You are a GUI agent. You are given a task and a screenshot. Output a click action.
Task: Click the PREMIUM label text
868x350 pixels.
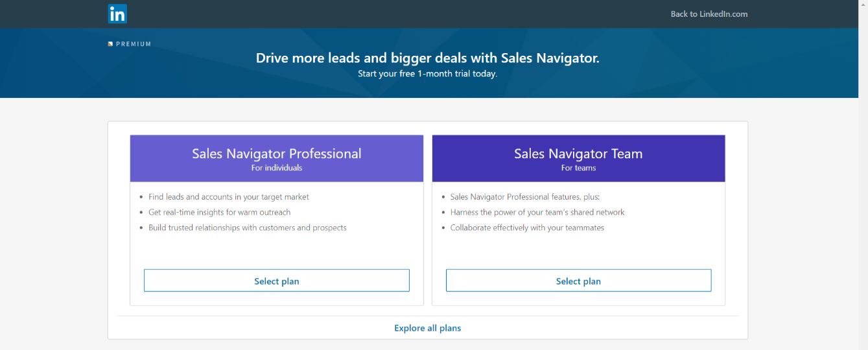point(134,44)
